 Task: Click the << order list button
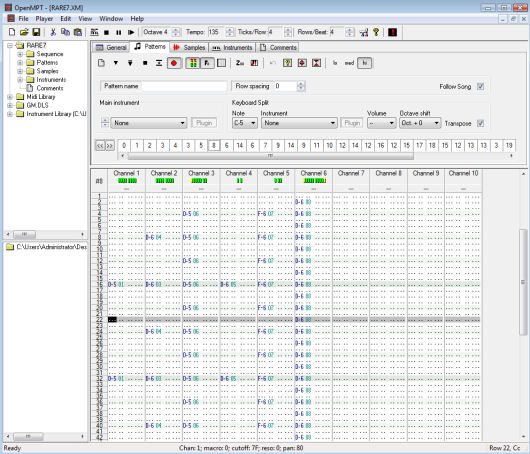(x=100, y=146)
